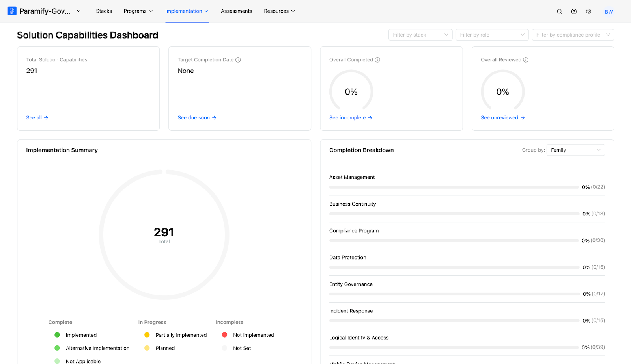631x364 pixels.
Task: Click the Business Continuity progress bar
Action: [x=454, y=214]
